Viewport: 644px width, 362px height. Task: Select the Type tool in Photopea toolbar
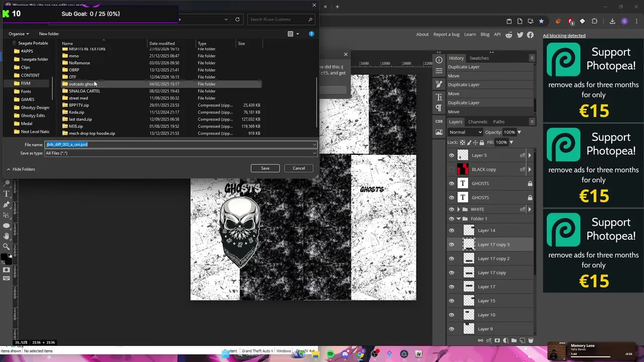7,194
